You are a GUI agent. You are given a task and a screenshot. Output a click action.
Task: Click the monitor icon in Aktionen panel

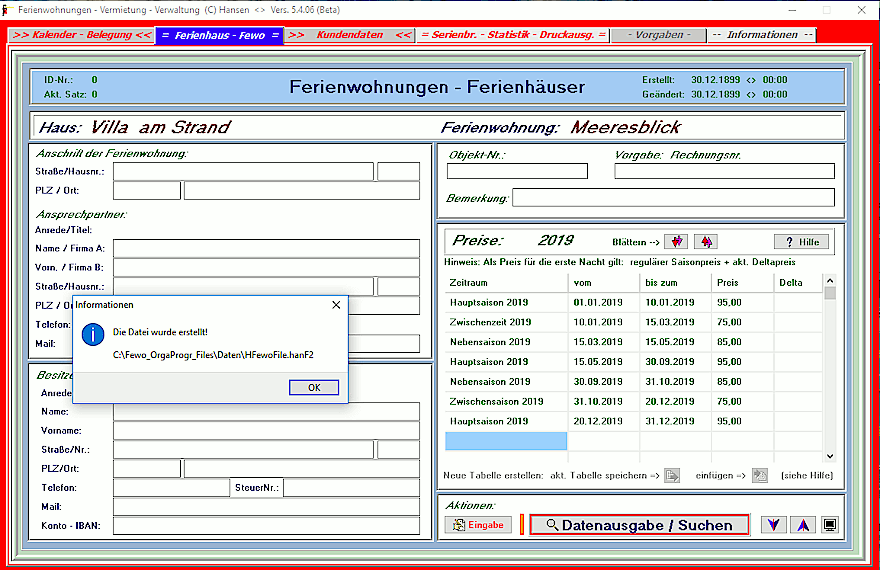(x=830, y=525)
